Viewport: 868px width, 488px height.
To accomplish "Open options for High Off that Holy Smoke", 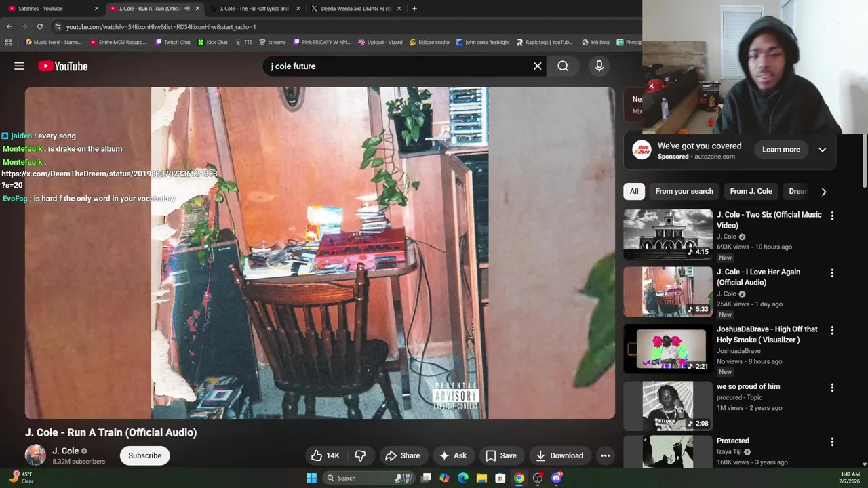I will (x=832, y=330).
